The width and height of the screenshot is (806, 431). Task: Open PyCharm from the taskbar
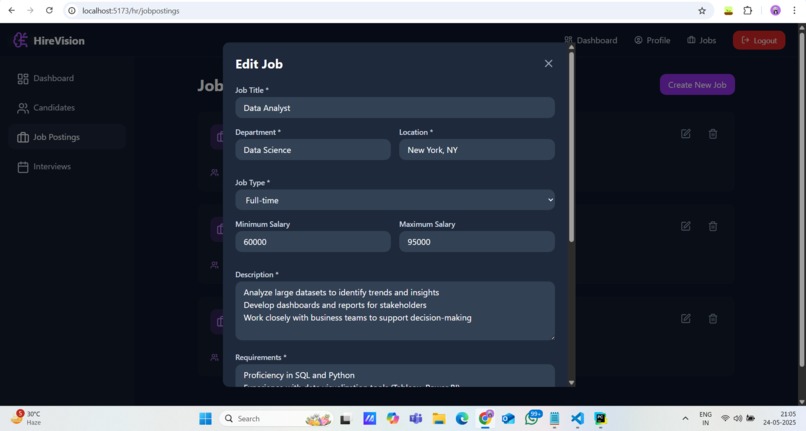[x=600, y=419]
